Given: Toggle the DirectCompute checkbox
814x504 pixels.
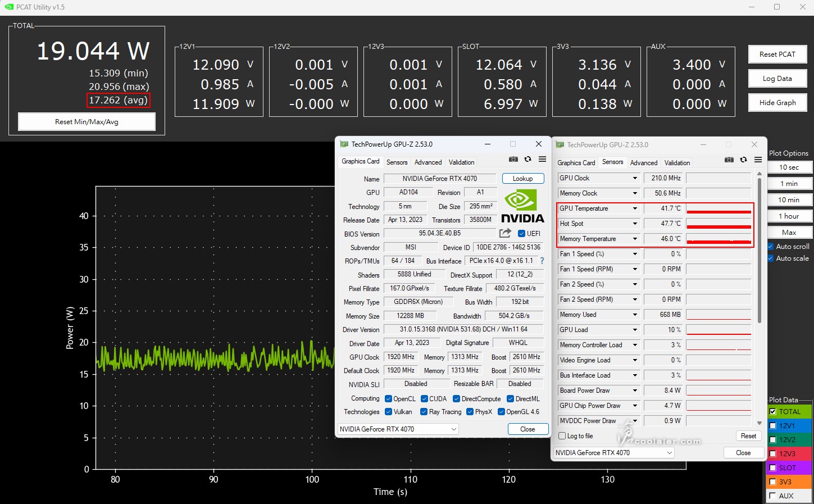Looking at the screenshot, I should coord(456,399).
